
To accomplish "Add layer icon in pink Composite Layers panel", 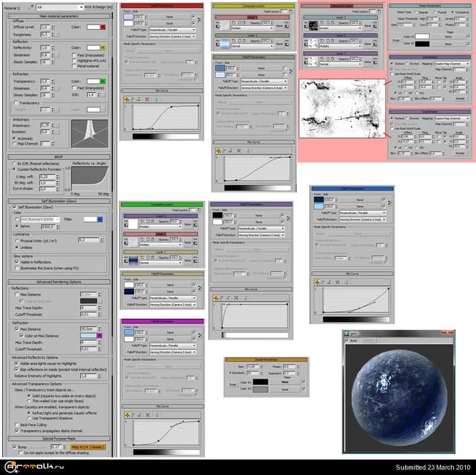I will (x=379, y=11).
